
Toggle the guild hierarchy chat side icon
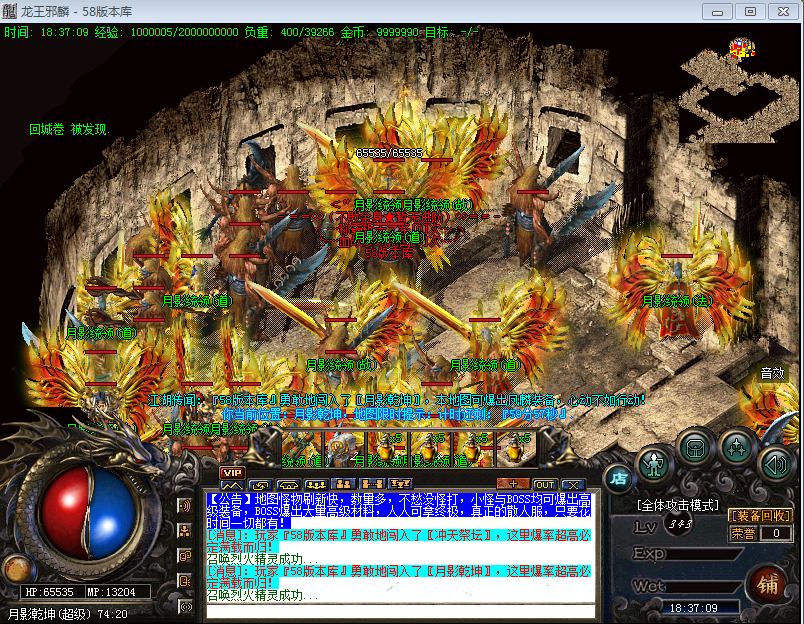pos(184,531)
